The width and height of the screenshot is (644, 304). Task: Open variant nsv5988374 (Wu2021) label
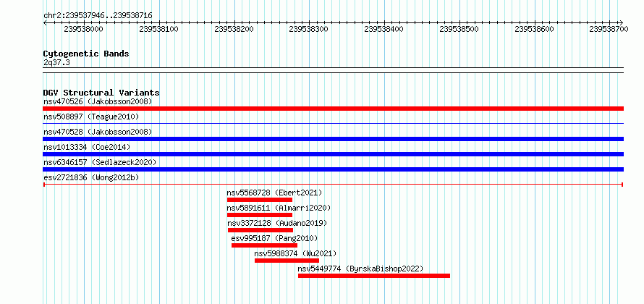click(x=295, y=253)
